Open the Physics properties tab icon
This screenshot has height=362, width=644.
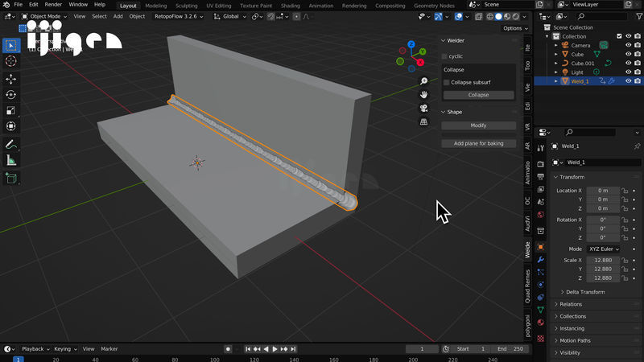[x=540, y=285]
